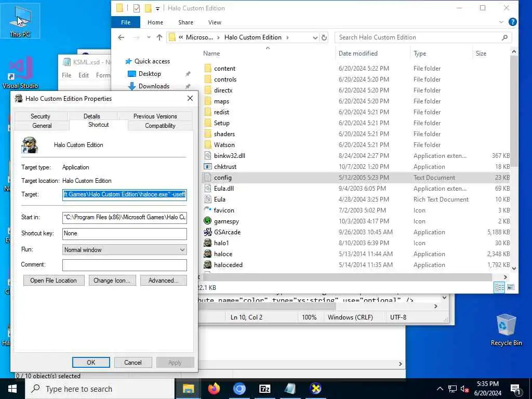Click the file list vertical scrollbar
This screenshot has height=399, width=532.
[514, 112]
